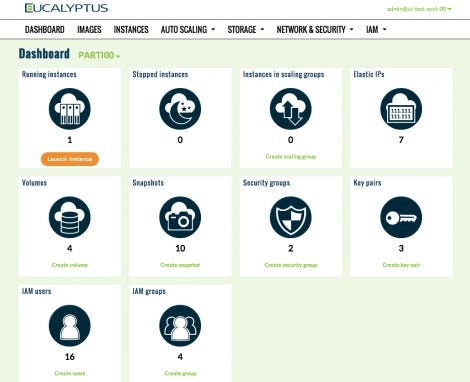Screen dimensions: 470x382
Task: Click the Eucalyptus logo
Action: click(x=66, y=8)
